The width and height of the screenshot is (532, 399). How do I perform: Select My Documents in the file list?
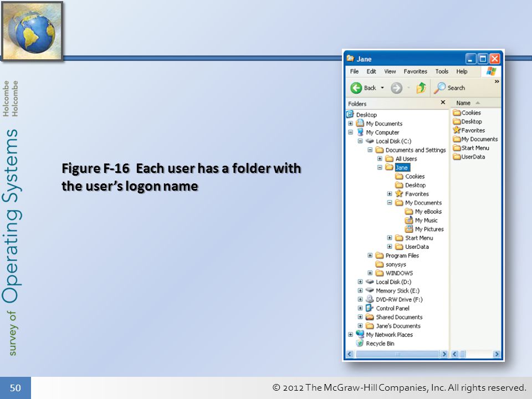[479, 139]
